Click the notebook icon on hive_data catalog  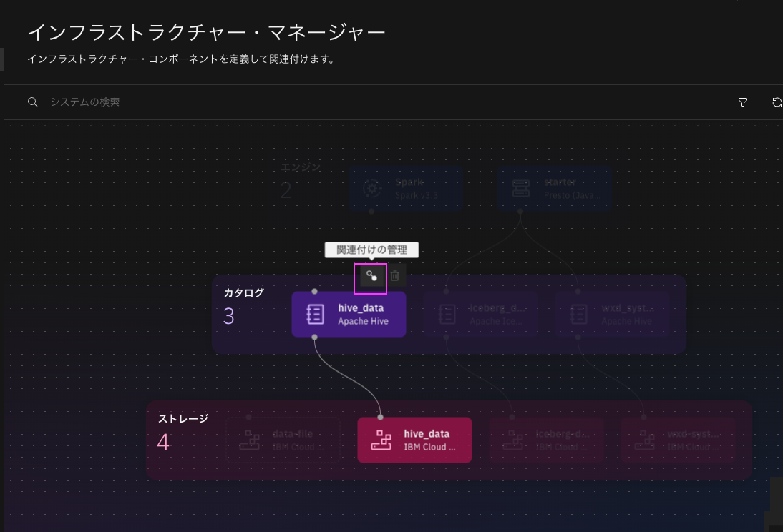pos(316,315)
